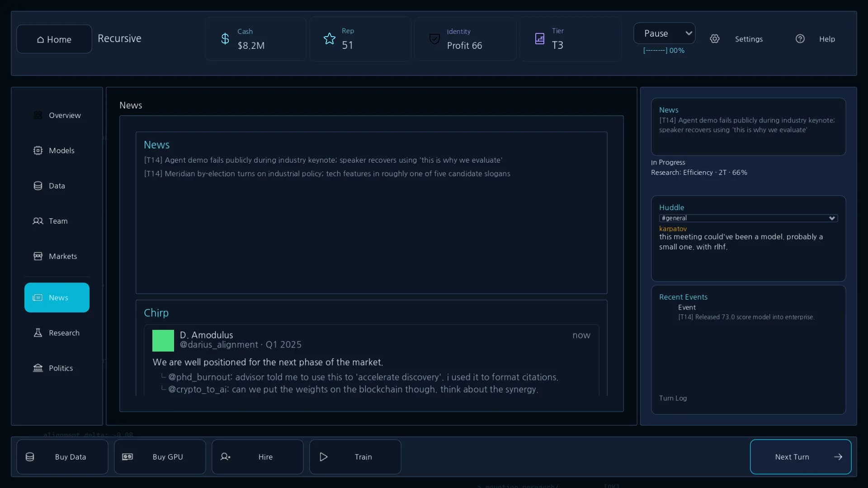
Task: Click the speed progress indicator 00%
Action: tap(664, 51)
